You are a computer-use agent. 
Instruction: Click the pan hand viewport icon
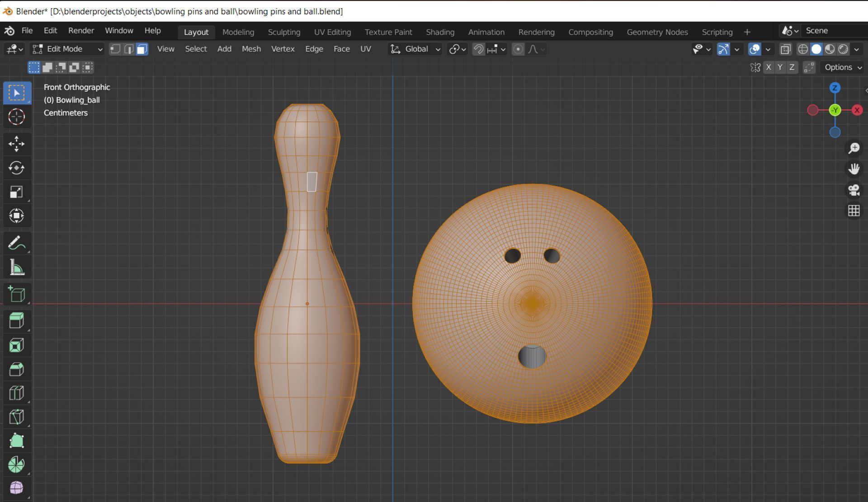click(x=854, y=169)
